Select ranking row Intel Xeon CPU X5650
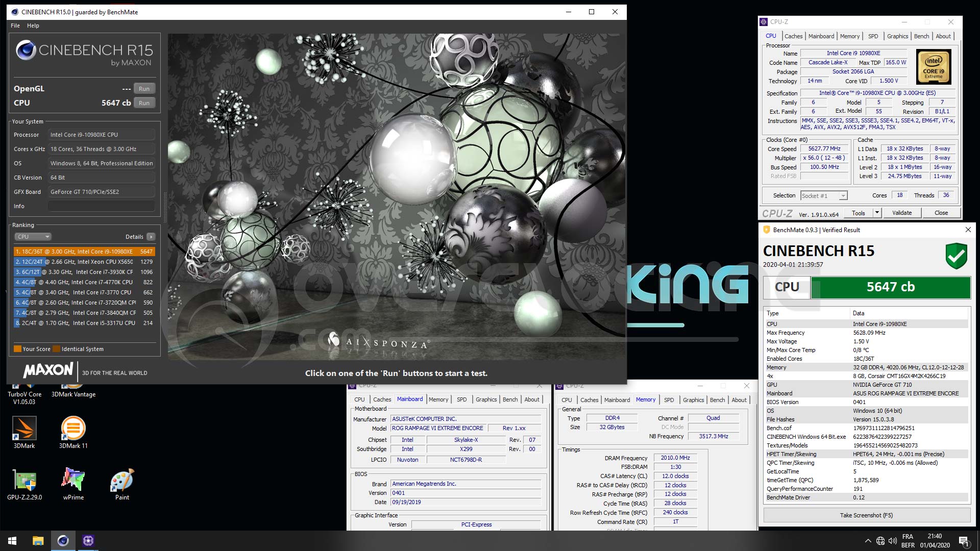 [84, 262]
